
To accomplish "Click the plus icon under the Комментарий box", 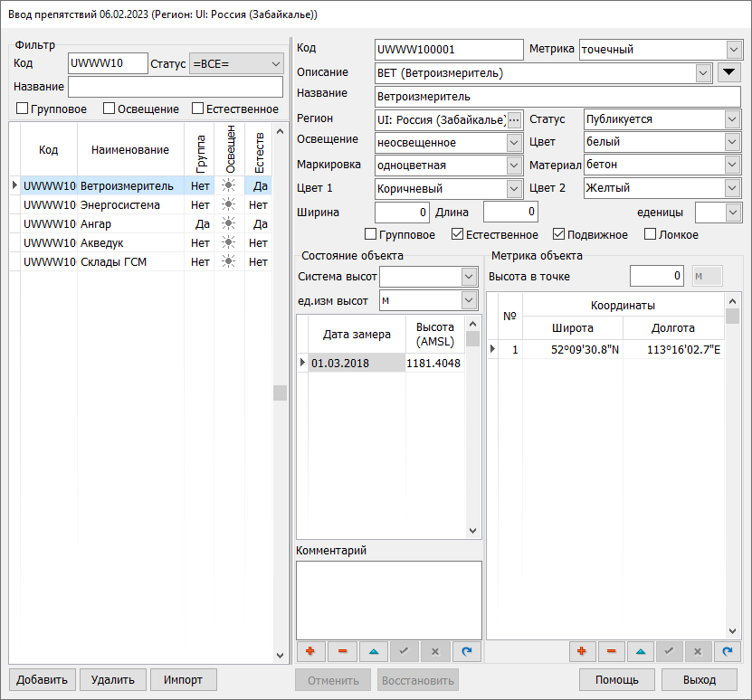I will [x=310, y=650].
